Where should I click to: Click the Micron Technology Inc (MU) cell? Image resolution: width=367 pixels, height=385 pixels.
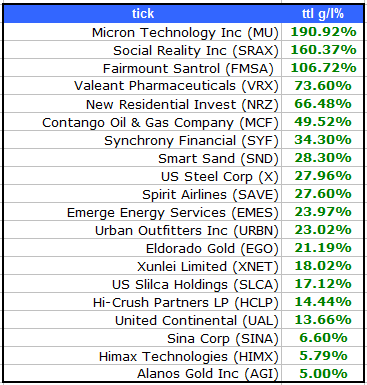pos(143,32)
